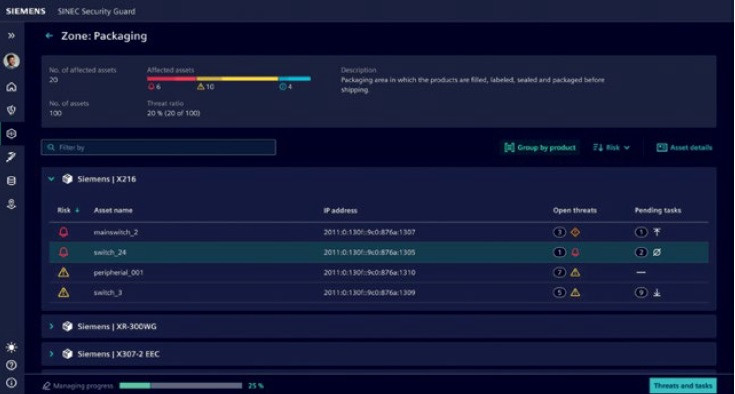
Task: Click warning risk icon for peripherial_001
Action: pos(63,272)
